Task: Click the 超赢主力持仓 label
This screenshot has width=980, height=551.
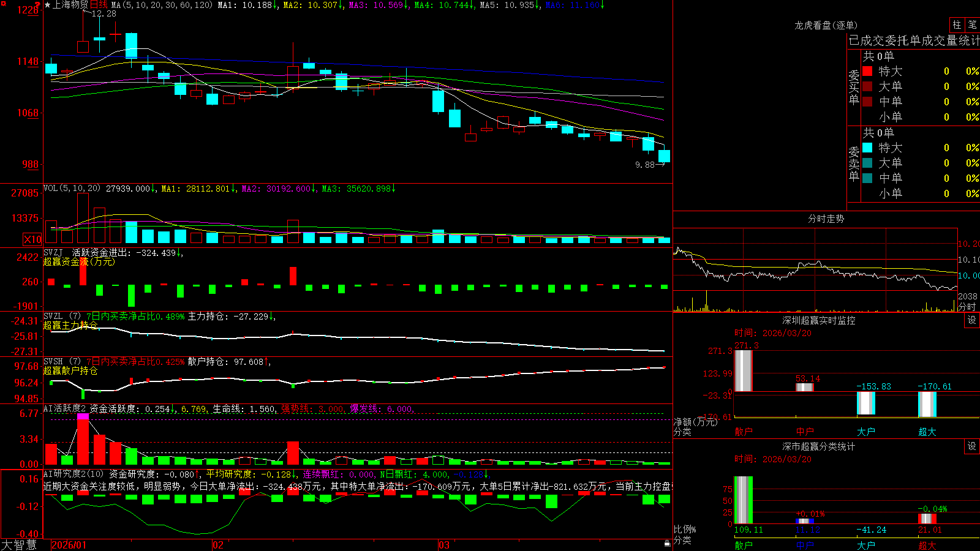Action: click(x=70, y=325)
